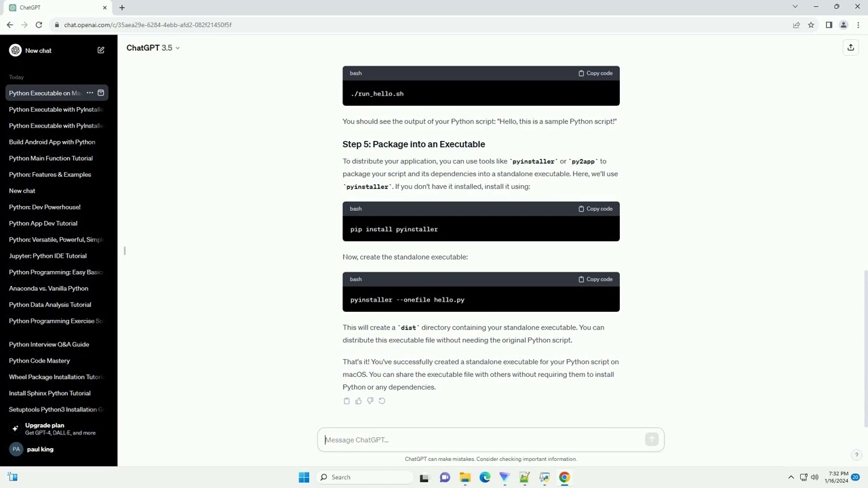The image size is (868, 488).
Task: Click the new chat compose icon
Action: tap(101, 50)
